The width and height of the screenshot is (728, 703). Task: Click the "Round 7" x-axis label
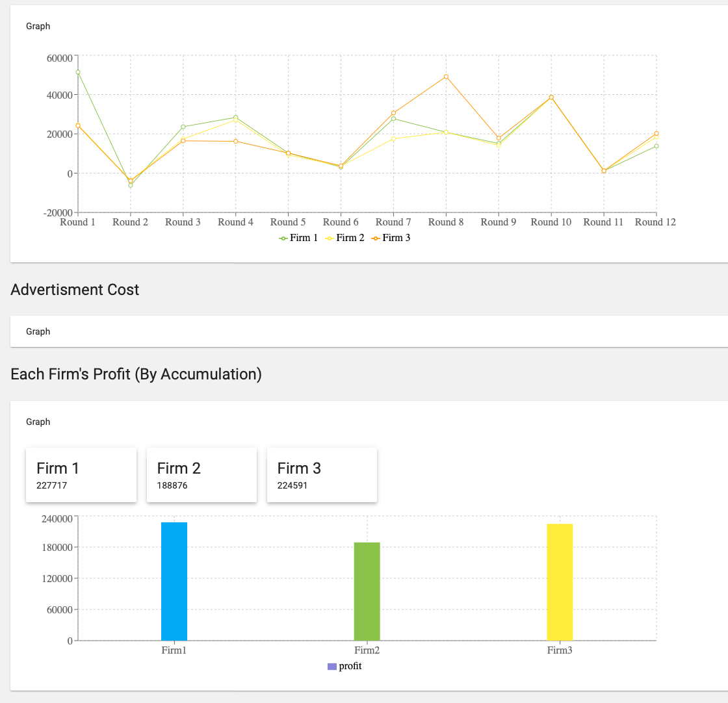[393, 222]
